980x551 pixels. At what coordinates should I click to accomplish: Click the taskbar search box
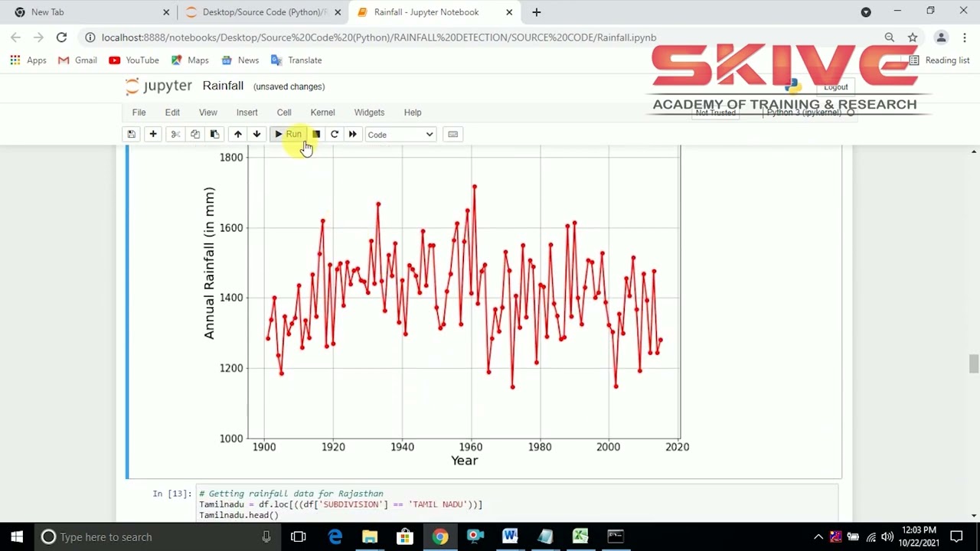coord(157,537)
